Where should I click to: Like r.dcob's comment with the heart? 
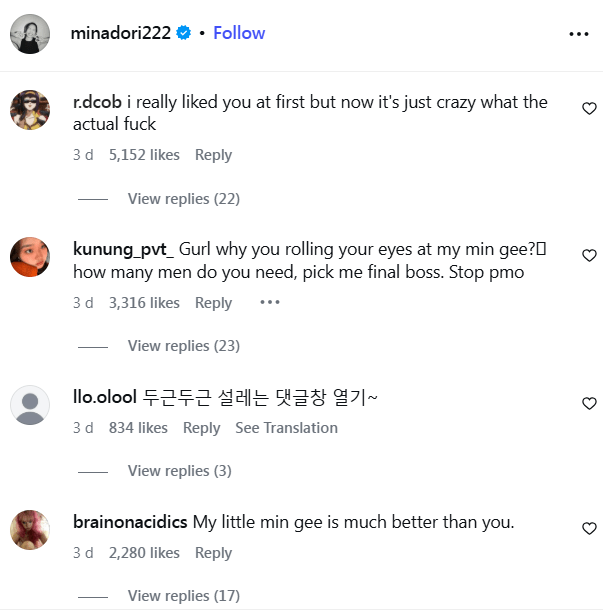coord(589,108)
